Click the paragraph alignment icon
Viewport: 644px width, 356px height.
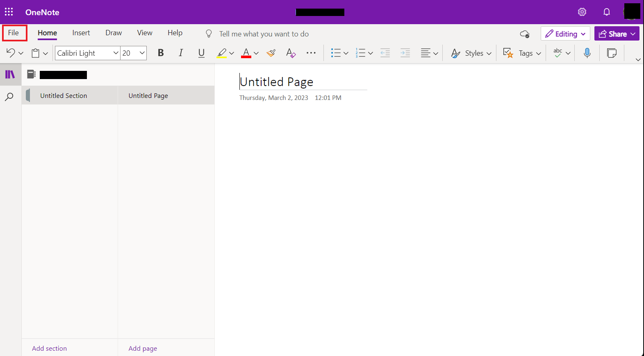tap(426, 53)
